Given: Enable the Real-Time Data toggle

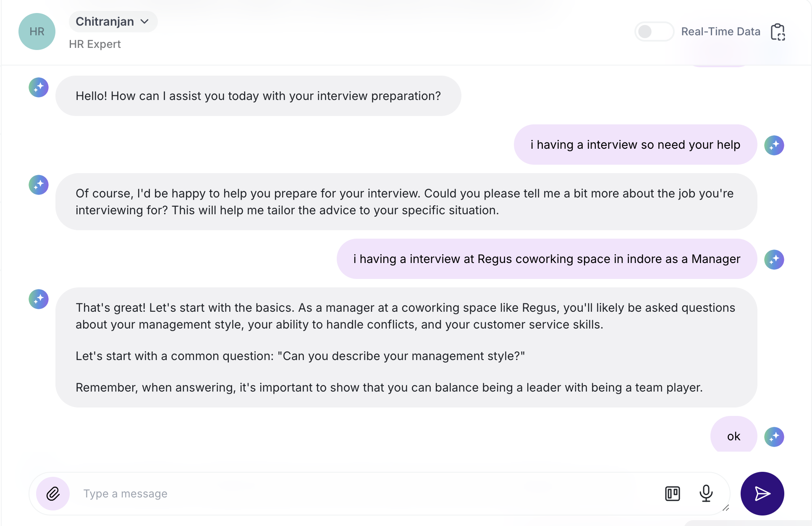Looking at the screenshot, I should [x=654, y=32].
